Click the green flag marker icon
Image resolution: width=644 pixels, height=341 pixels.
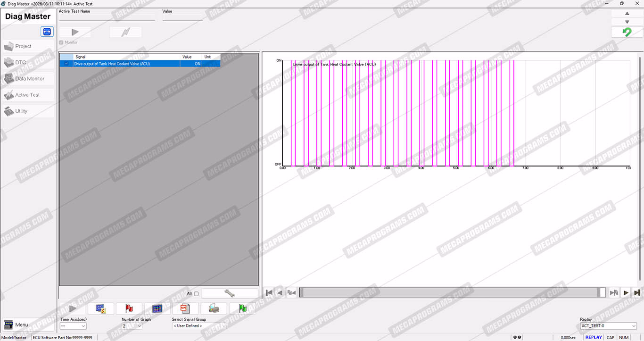(x=242, y=308)
